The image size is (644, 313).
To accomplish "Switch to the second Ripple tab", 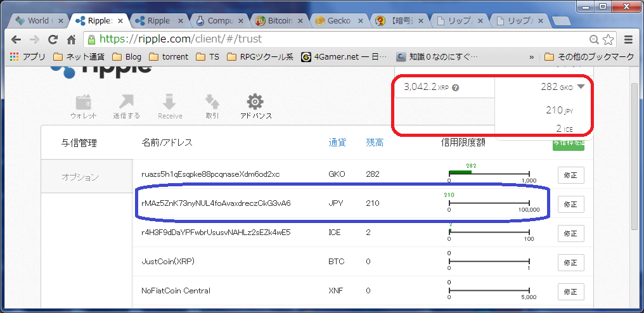I will pos(158,21).
